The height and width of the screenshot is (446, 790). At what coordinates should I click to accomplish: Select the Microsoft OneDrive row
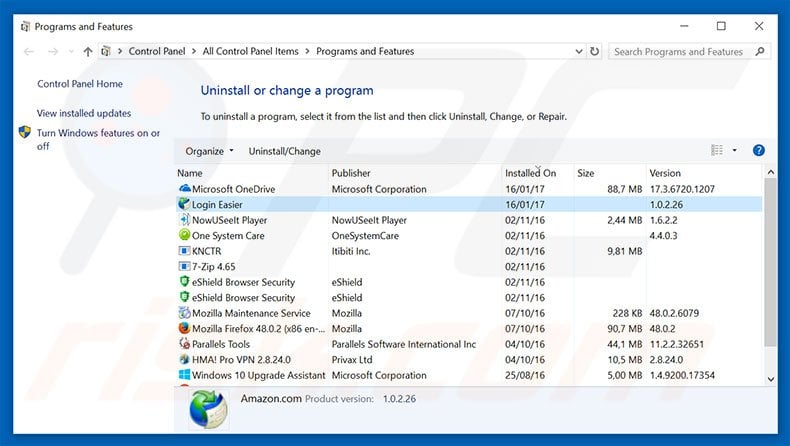point(469,188)
